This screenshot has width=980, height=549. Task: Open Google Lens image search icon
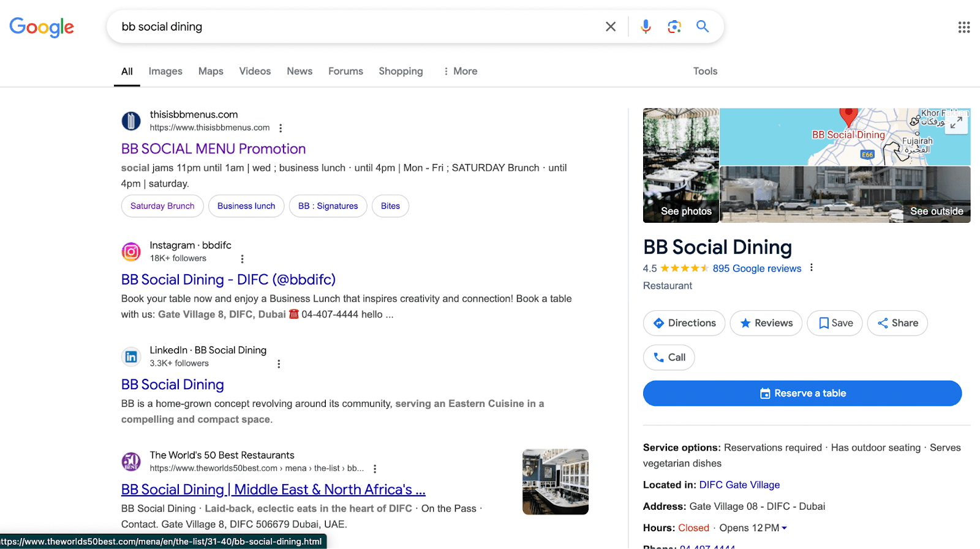pyautogui.click(x=674, y=26)
